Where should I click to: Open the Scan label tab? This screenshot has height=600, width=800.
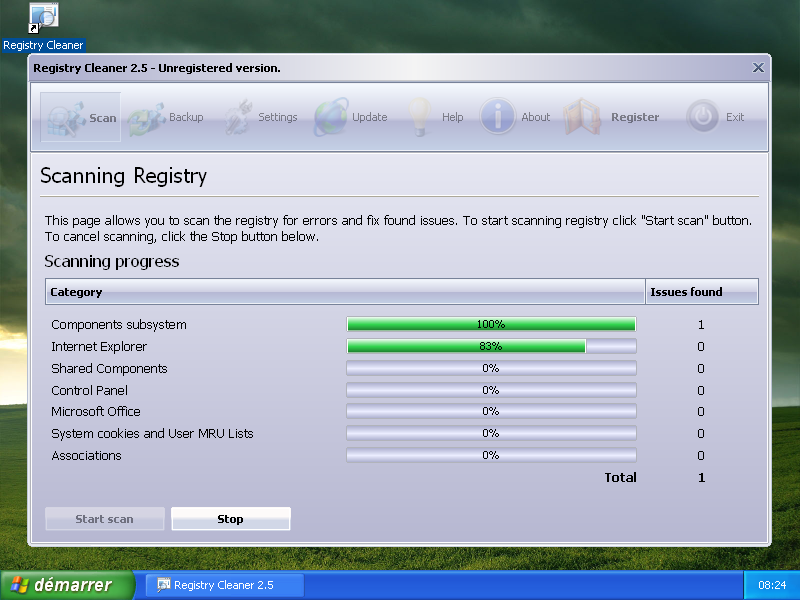(x=103, y=118)
